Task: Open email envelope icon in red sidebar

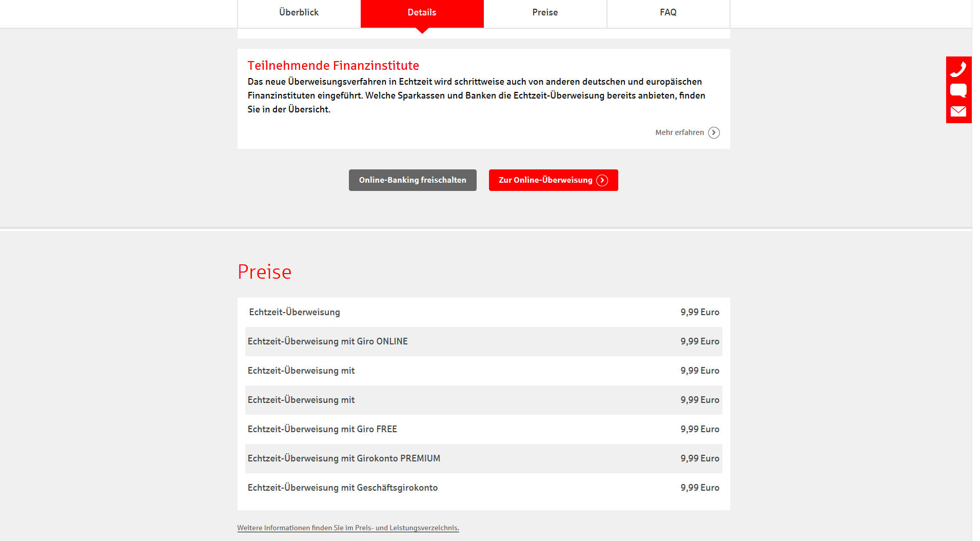Action: tap(958, 111)
